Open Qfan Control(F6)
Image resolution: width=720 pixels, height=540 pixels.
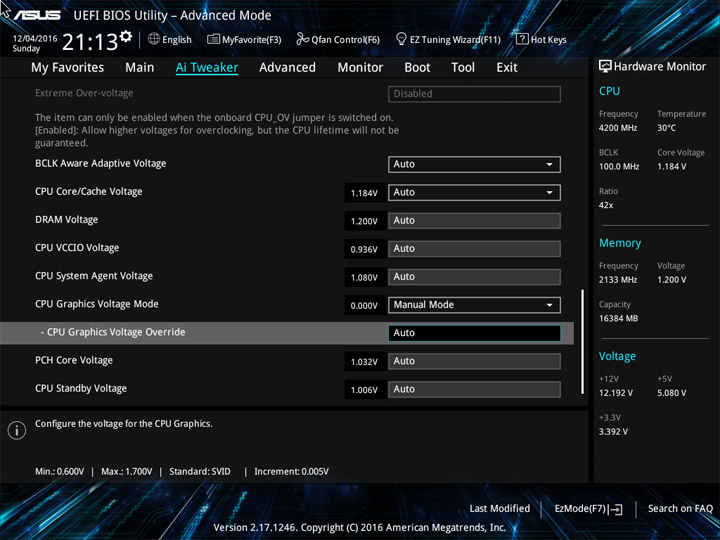[x=338, y=39]
